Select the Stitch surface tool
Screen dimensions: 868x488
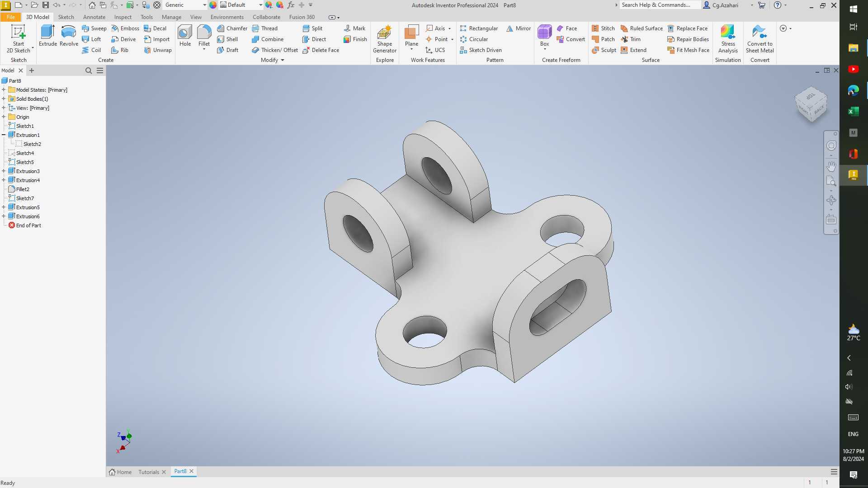[603, 28]
